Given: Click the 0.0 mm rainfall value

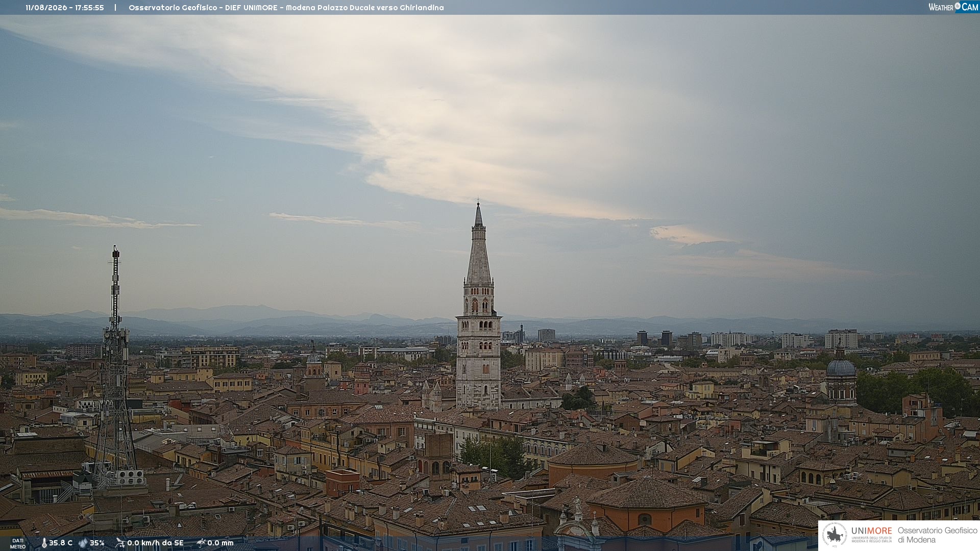Looking at the screenshot, I should coord(220,543).
